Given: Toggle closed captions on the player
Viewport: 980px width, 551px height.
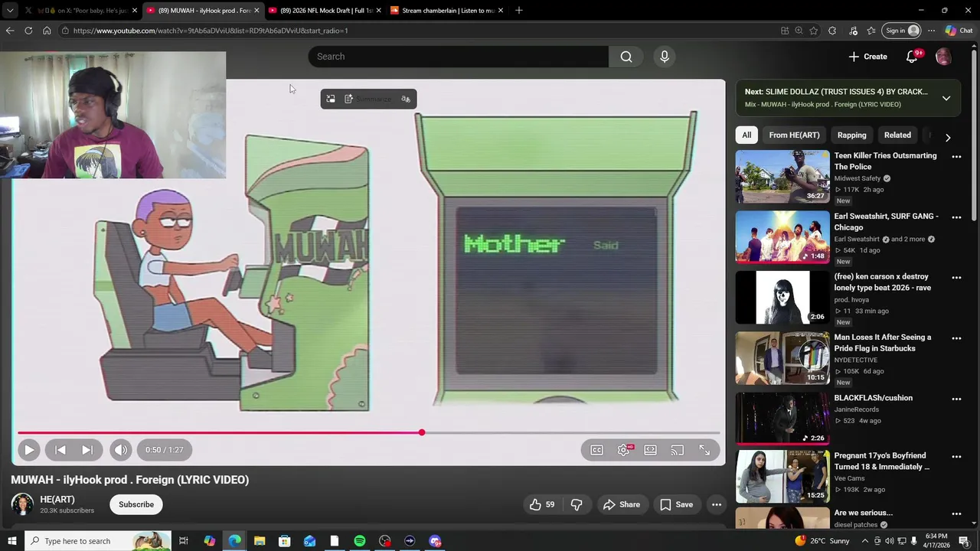Looking at the screenshot, I should tap(597, 450).
